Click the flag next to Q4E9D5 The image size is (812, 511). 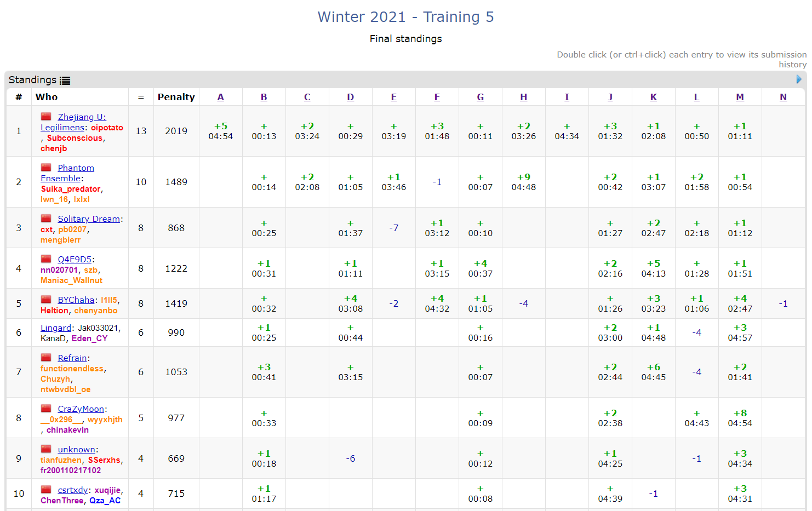[x=47, y=259]
